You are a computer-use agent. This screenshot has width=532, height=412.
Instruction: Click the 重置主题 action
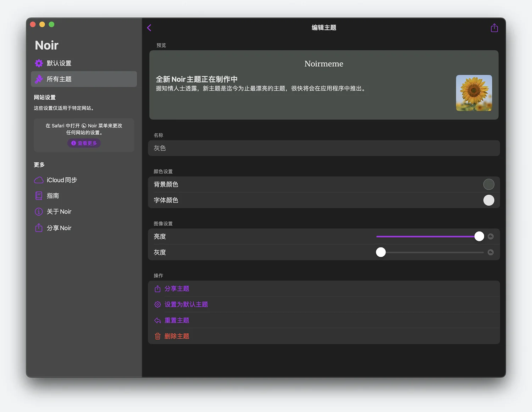click(x=324, y=321)
